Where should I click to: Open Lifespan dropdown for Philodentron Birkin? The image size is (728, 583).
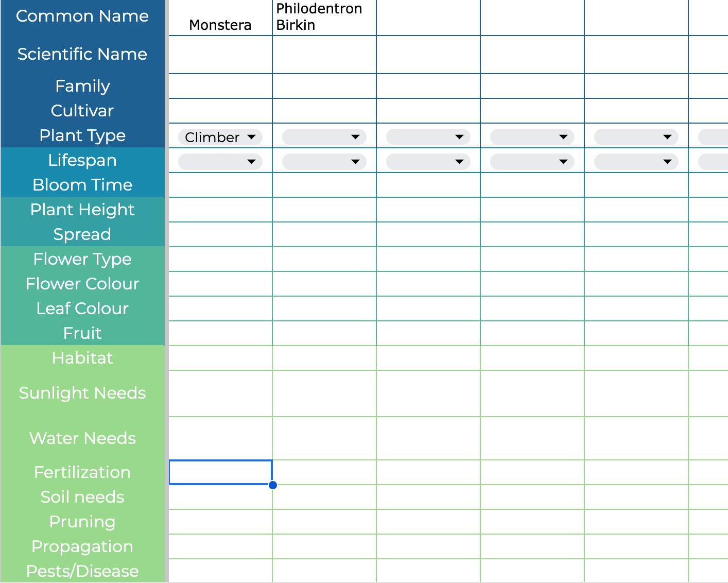324,162
